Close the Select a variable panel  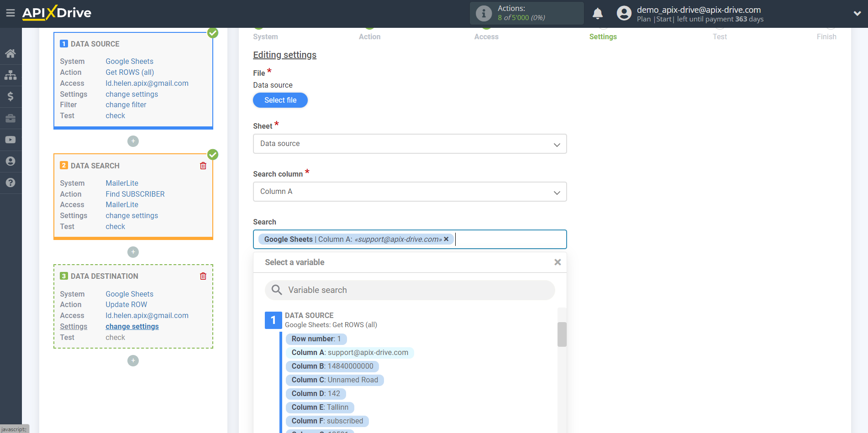point(558,262)
